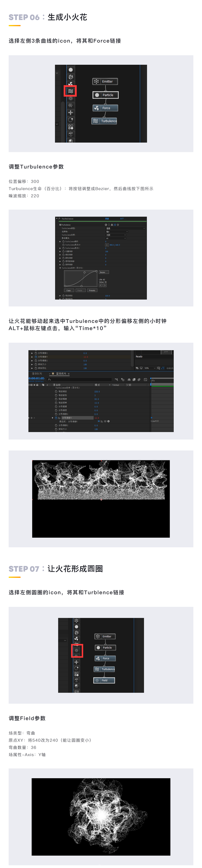This screenshot has height=868, width=202.
Task: Click the red-boxed Turbulence wave icon
Action: click(71, 91)
